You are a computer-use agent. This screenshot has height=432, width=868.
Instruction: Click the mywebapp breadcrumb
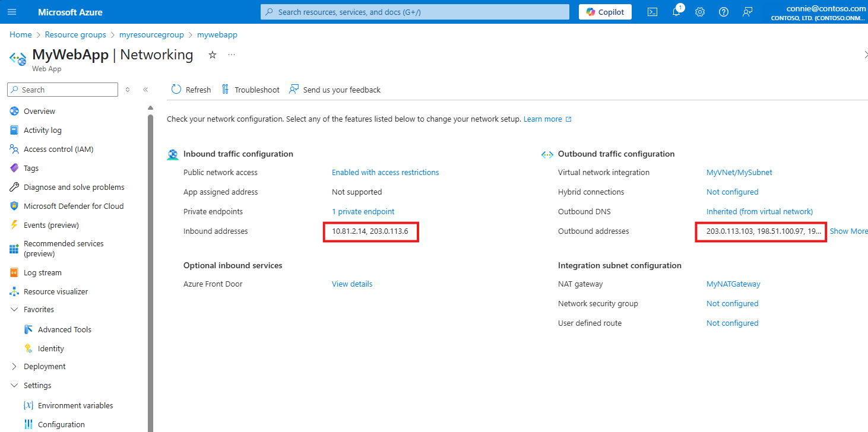click(x=217, y=34)
